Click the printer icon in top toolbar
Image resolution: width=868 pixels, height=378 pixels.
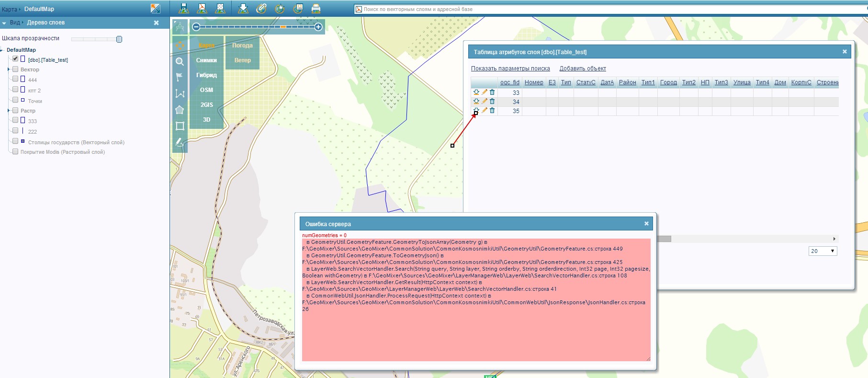[x=316, y=9]
